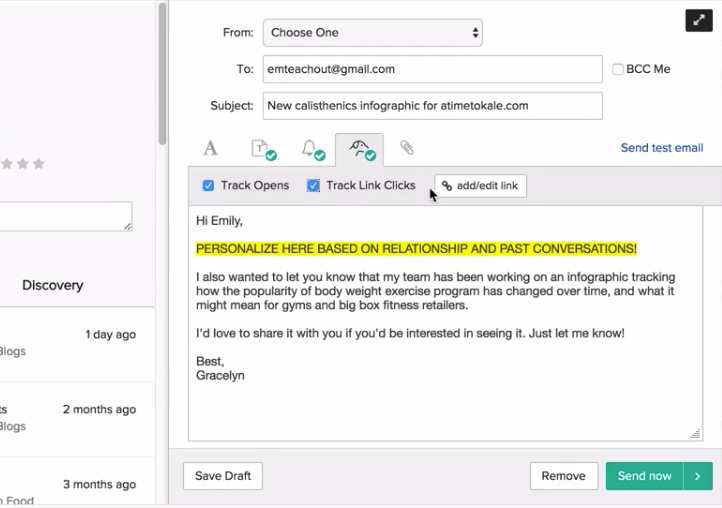Enable the BCC Me checkbox

(x=618, y=69)
